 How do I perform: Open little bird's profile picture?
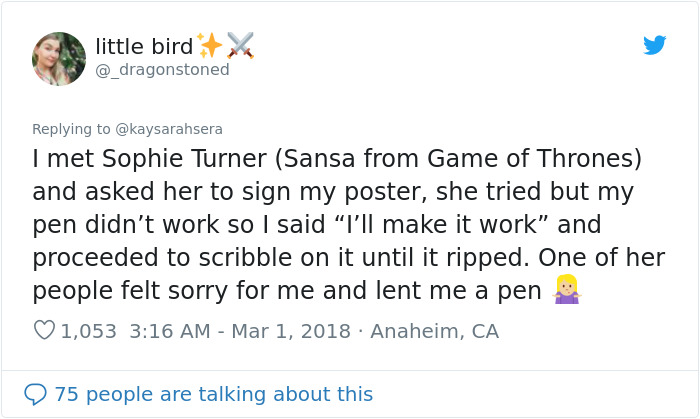click(x=59, y=58)
